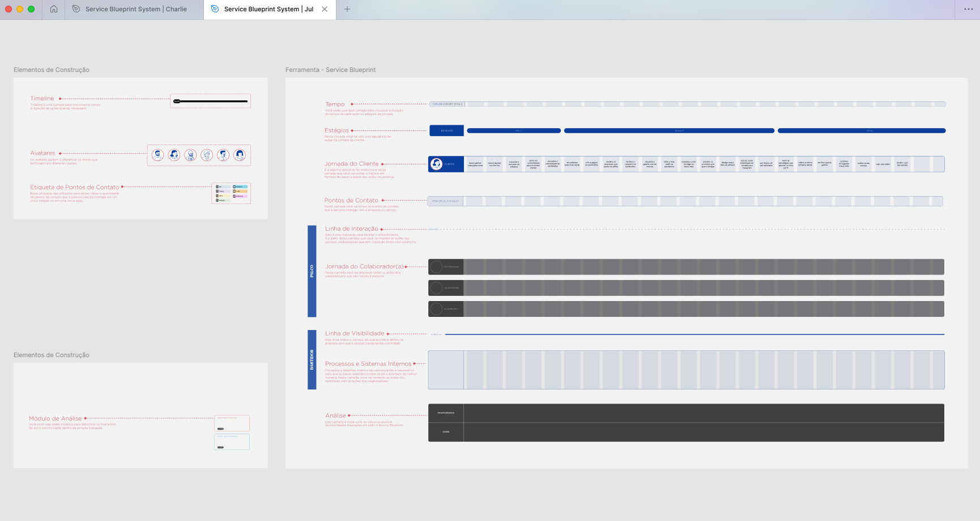Select the vertical PALCO label bar

pyautogui.click(x=312, y=271)
